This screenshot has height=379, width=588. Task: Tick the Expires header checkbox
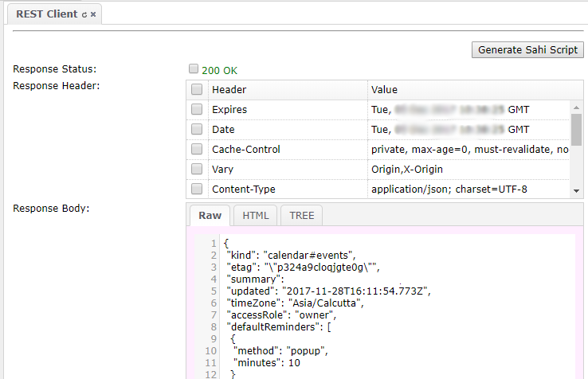(x=197, y=110)
